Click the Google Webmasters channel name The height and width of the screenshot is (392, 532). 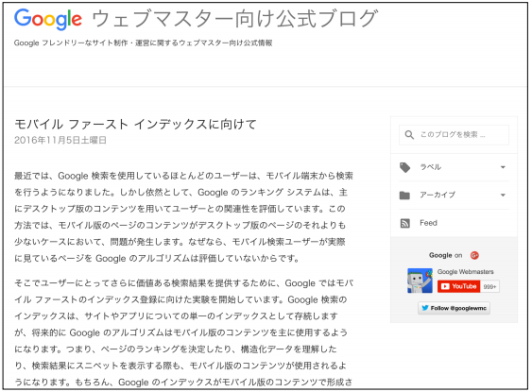click(x=465, y=272)
